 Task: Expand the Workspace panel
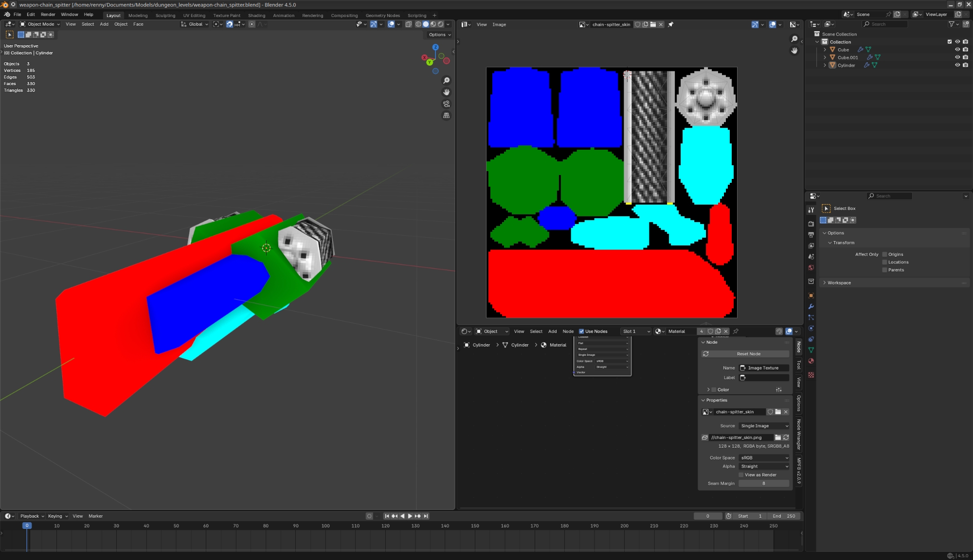[839, 283]
